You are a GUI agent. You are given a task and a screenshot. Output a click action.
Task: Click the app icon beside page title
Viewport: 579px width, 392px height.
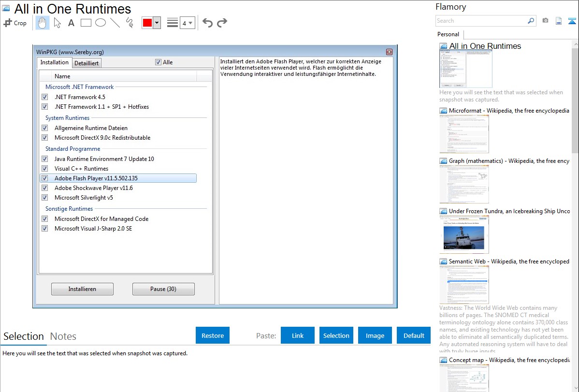6,9
